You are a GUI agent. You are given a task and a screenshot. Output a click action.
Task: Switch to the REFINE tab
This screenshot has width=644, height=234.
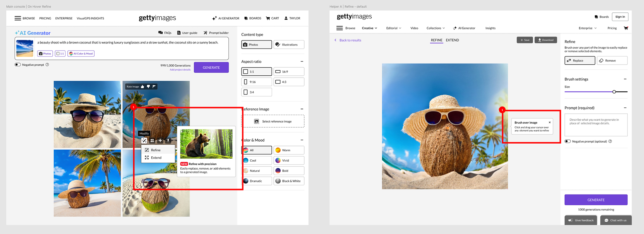click(436, 40)
